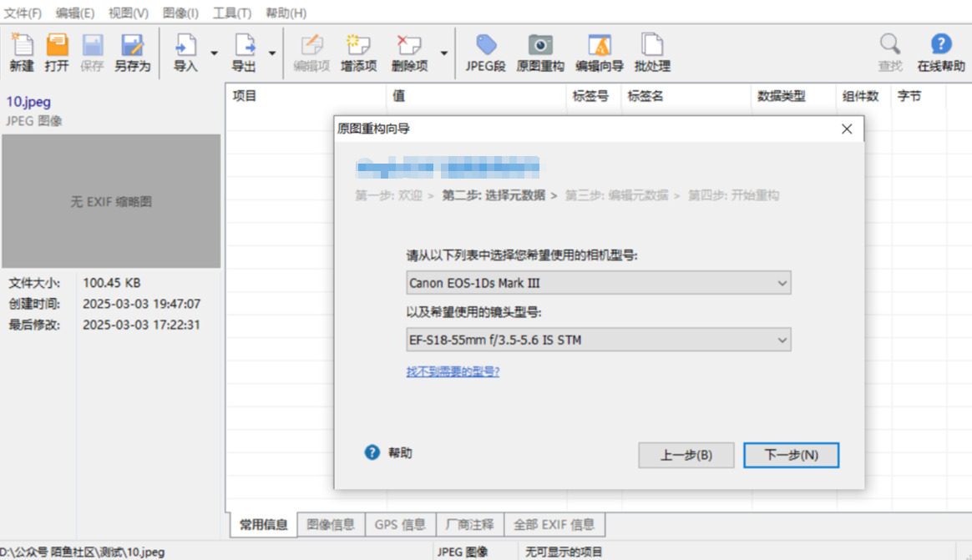This screenshot has height=560, width=972.
Task: Click the 上一步(B) button
Action: [x=686, y=455]
